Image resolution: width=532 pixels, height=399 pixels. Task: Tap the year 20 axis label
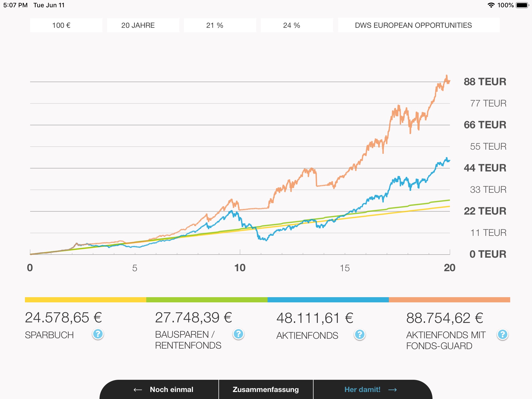click(x=450, y=268)
